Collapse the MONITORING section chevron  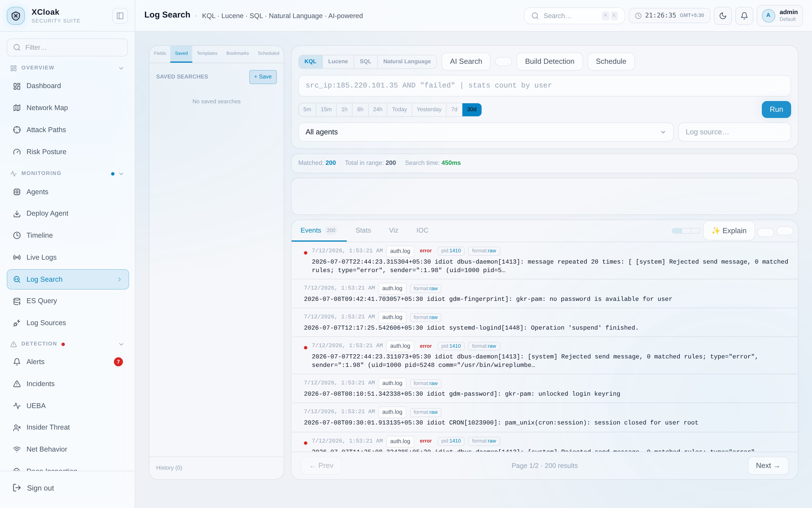point(121,174)
